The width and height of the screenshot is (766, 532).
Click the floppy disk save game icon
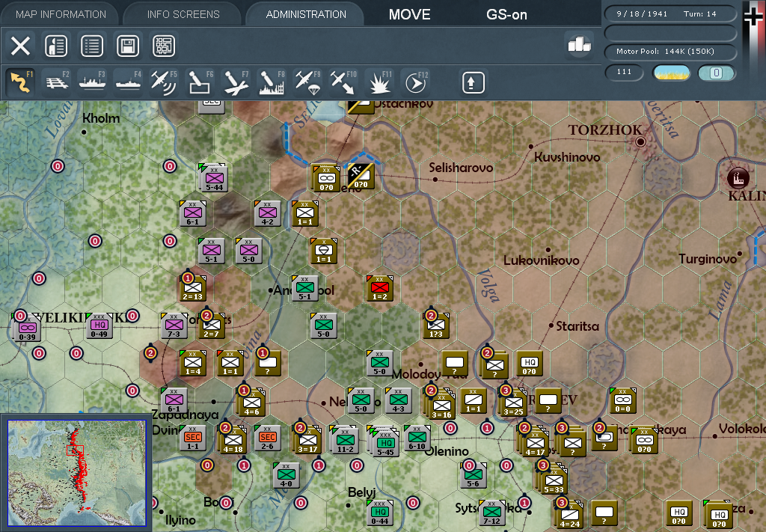click(x=128, y=46)
